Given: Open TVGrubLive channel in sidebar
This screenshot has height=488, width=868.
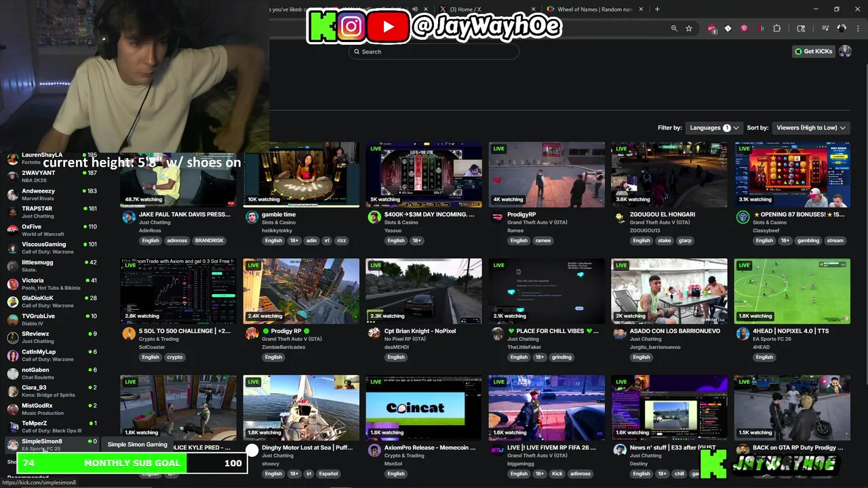Looking at the screenshot, I should (52, 319).
